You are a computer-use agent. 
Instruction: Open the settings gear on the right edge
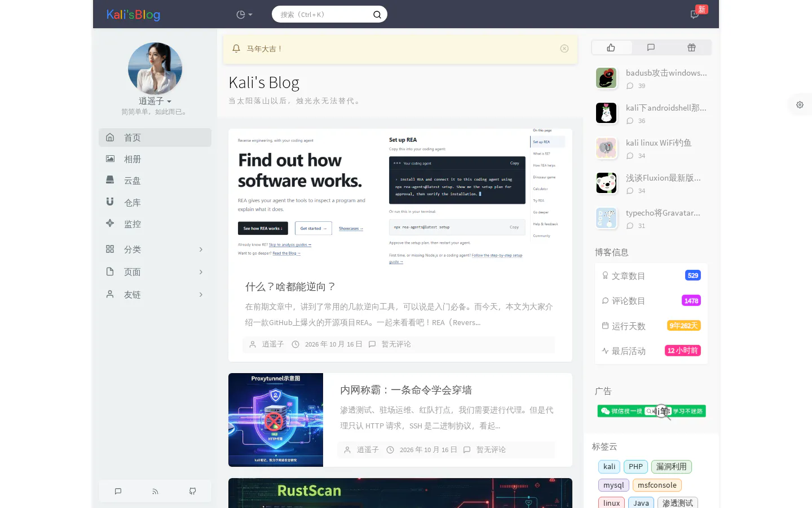click(x=800, y=104)
